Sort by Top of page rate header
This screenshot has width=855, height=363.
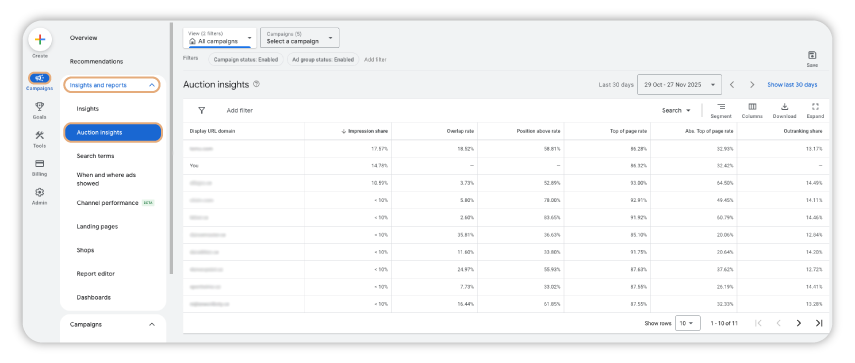click(628, 131)
